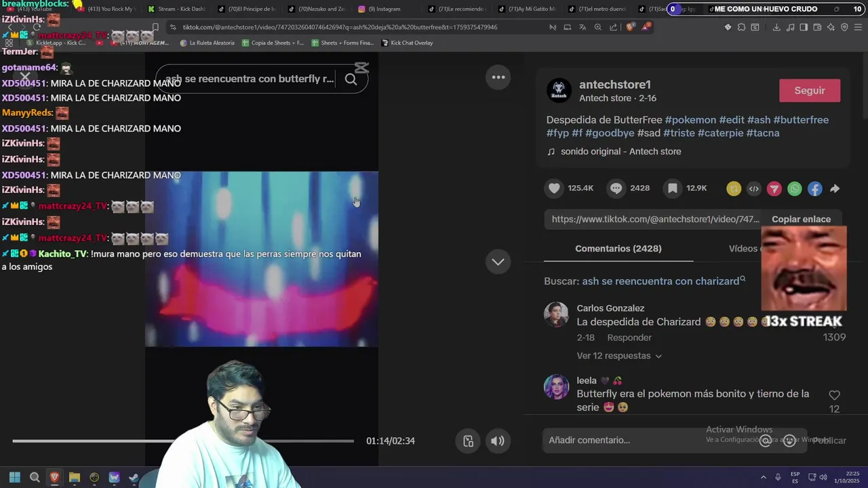
Task: Click hashtag #butterfree
Action: tap(801, 120)
